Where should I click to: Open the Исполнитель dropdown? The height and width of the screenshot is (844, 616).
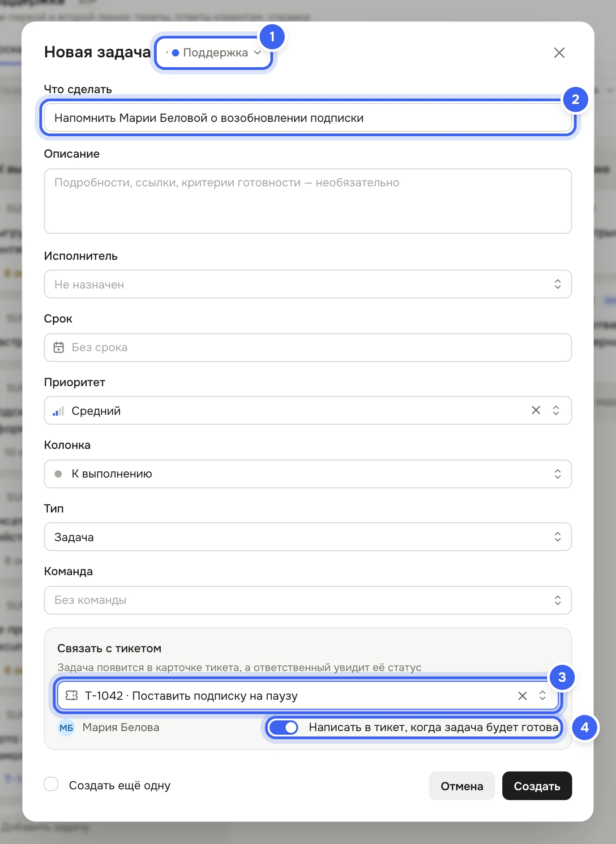(x=308, y=284)
